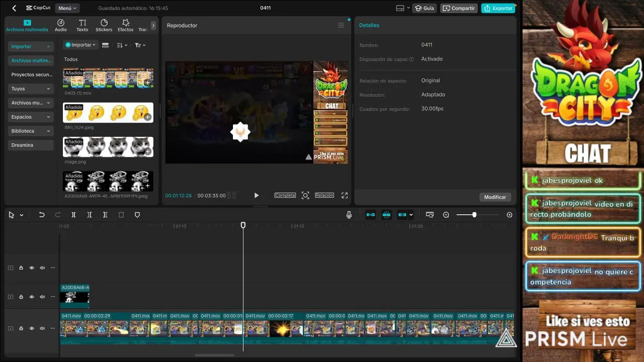Viewport: 644px width, 362px height.
Task: Open the Importar dropdown button
Action: click(80, 45)
